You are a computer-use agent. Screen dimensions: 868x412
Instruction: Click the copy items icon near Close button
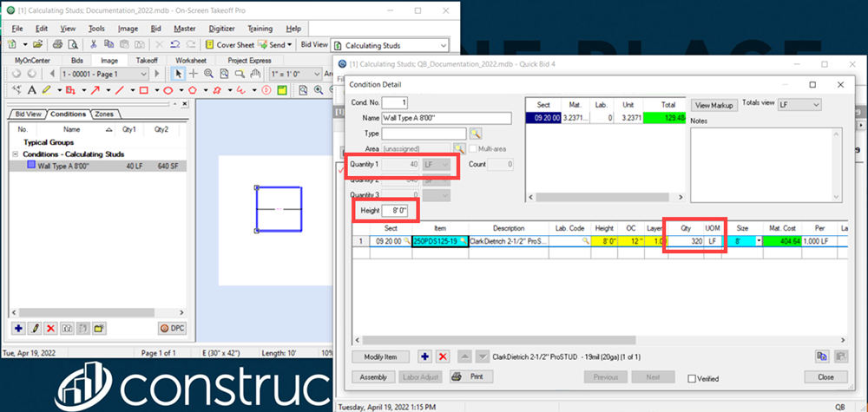pyautogui.click(x=822, y=356)
